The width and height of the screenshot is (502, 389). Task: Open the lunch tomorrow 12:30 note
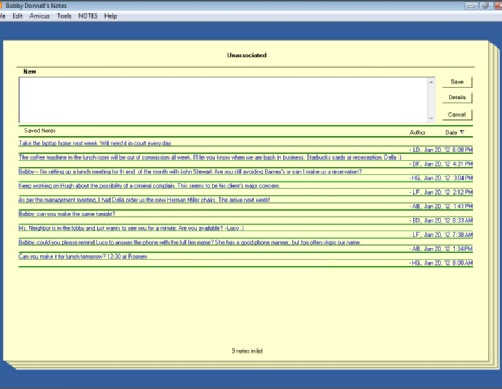pyautogui.click(x=83, y=257)
